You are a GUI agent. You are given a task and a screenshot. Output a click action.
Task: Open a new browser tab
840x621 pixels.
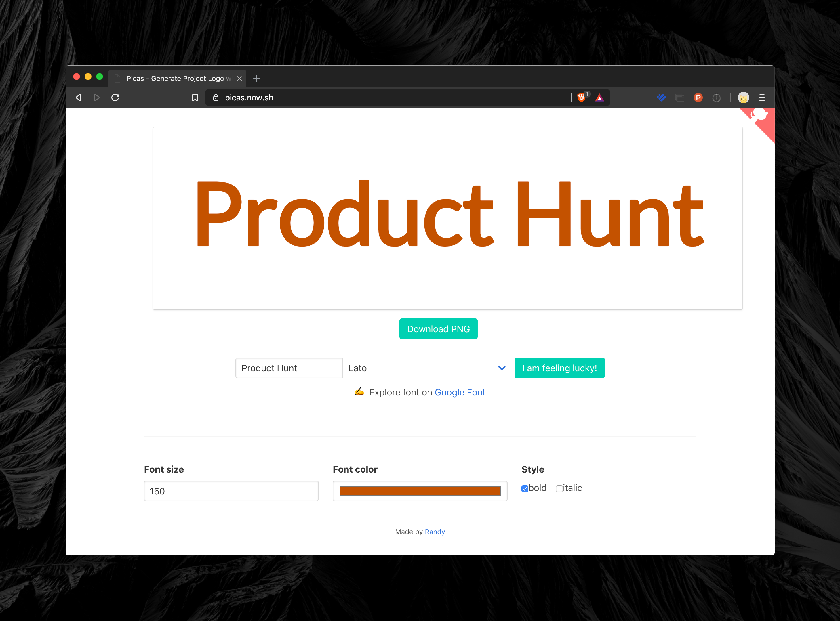(257, 79)
